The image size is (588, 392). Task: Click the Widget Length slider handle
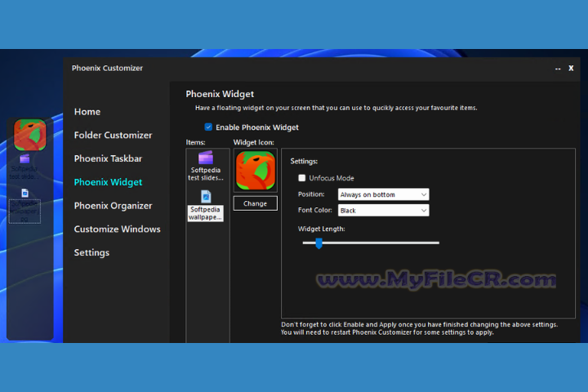pyautogui.click(x=318, y=243)
